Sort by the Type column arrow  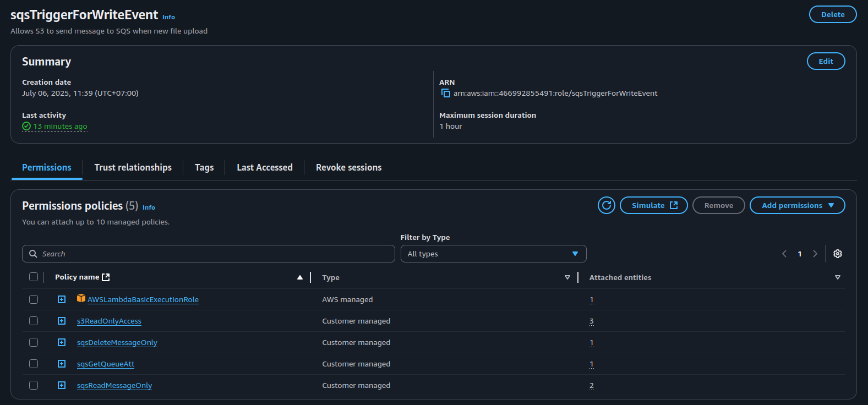pos(567,277)
